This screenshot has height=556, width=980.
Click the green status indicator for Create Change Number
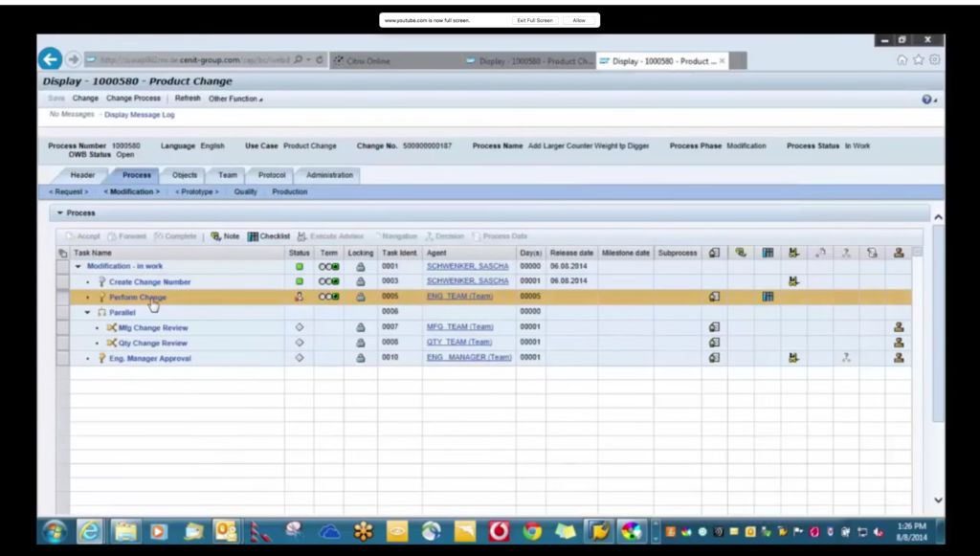pyautogui.click(x=300, y=280)
